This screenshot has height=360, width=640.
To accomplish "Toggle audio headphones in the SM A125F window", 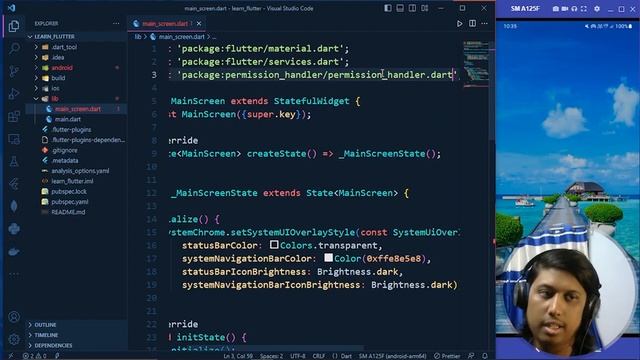I will pyautogui.click(x=574, y=9).
